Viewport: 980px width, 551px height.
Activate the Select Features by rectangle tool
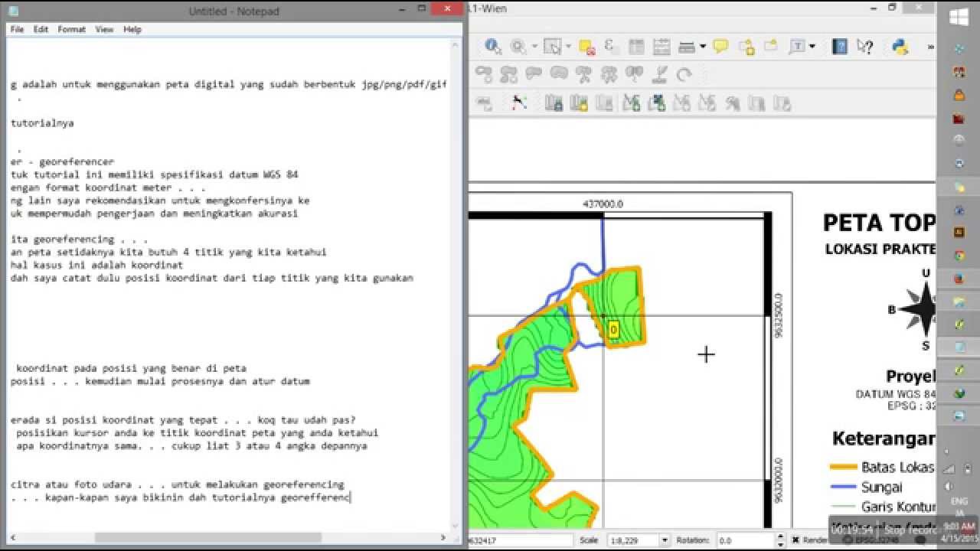click(x=553, y=47)
